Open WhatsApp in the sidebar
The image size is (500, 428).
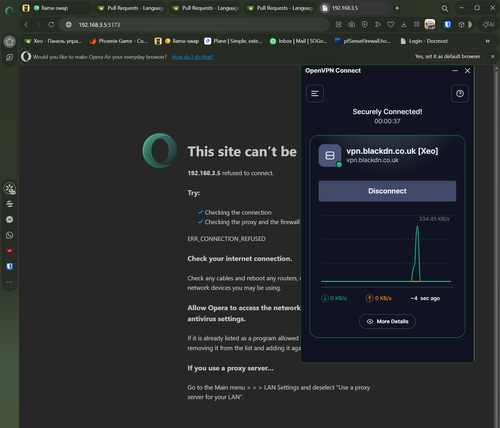pos(10,235)
